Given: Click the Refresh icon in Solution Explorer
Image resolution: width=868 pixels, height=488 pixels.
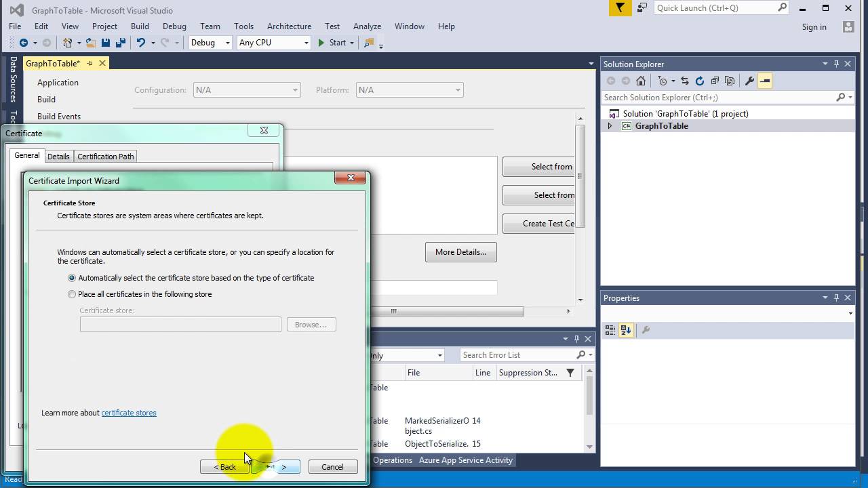Looking at the screenshot, I should click(700, 81).
